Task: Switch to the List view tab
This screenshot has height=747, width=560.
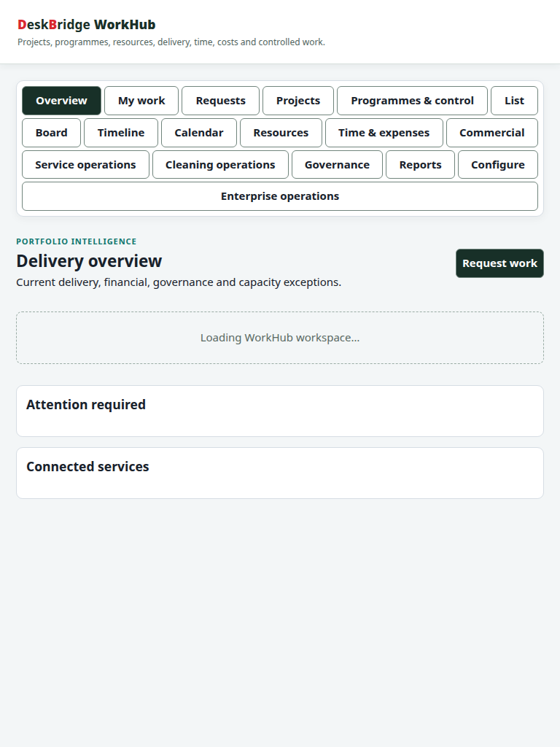Action: 514,101
